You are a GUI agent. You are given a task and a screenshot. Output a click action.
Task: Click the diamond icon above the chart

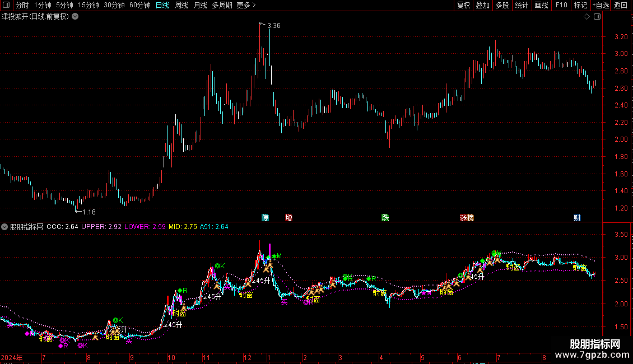(x=587, y=17)
